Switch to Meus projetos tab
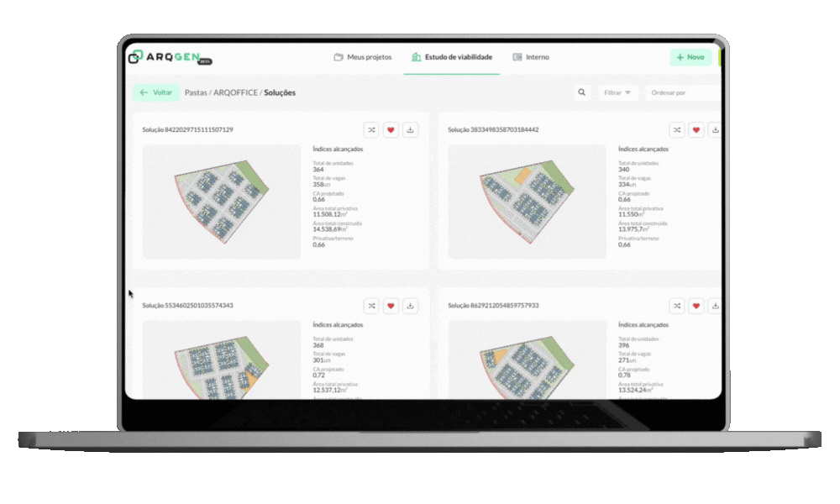Viewport: 840px width, 504px height. (362, 57)
